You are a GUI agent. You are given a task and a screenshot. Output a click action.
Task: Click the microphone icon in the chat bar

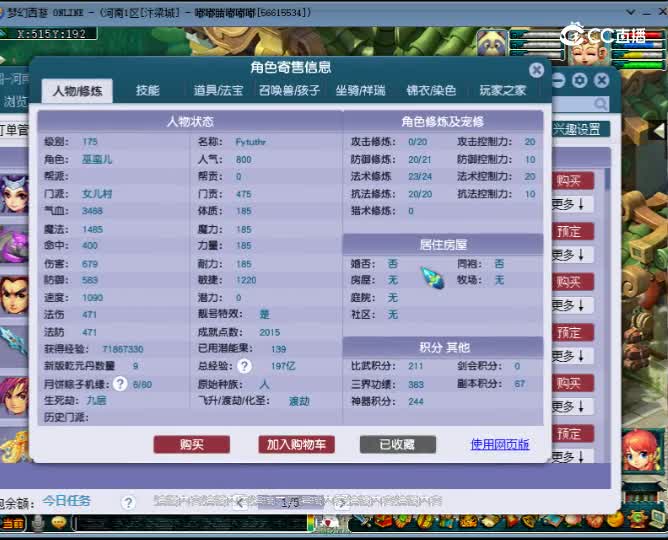(38, 524)
